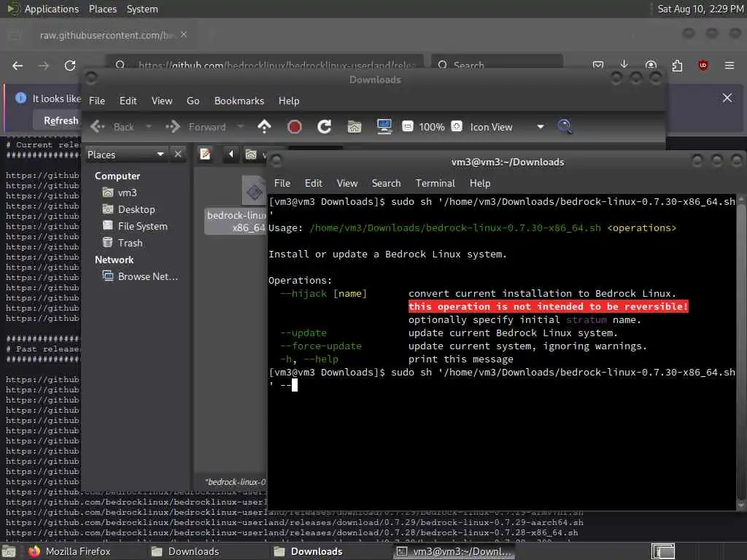The height and width of the screenshot is (560, 747).
Task: Click the Firefox URL address bar
Action: pos(264,64)
